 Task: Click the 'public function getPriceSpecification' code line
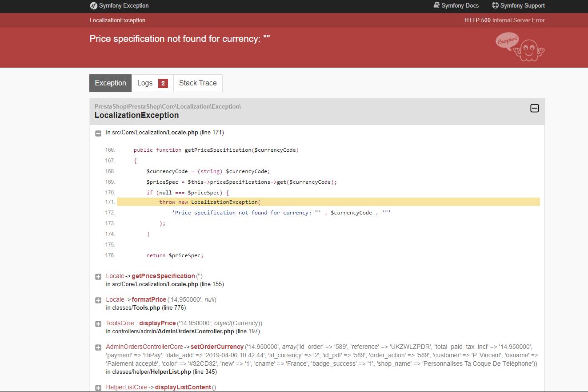[216, 150]
